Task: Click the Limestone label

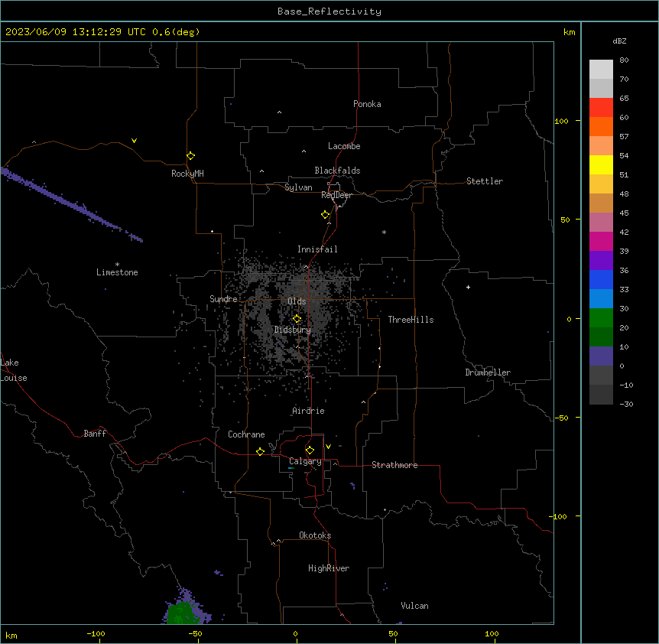Action: pyautogui.click(x=117, y=272)
